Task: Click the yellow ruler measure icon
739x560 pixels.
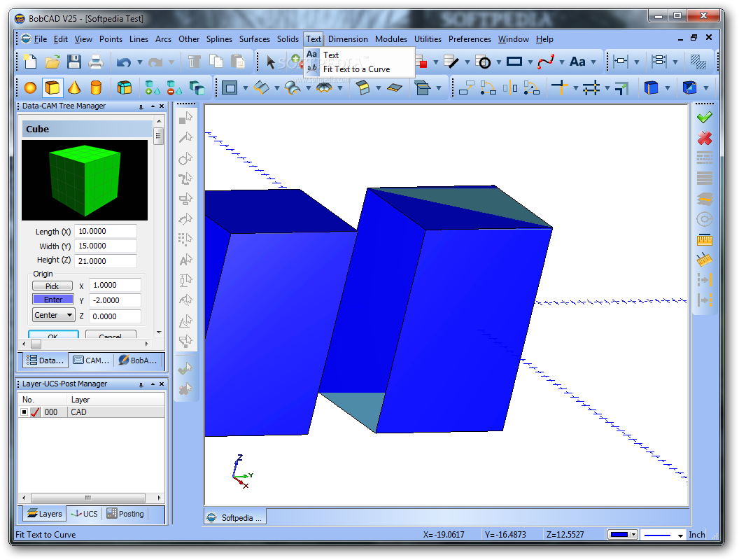Action: click(705, 240)
